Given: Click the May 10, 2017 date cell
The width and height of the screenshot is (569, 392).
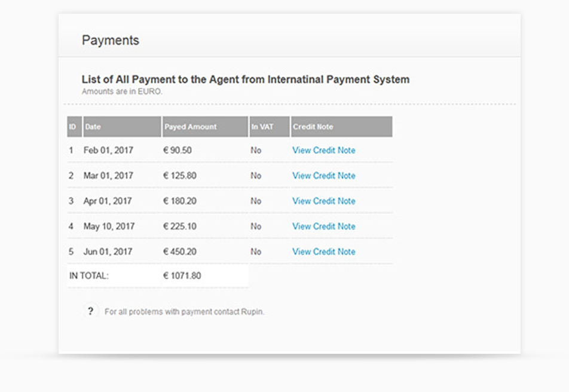Looking at the screenshot, I should click(x=109, y=226).
